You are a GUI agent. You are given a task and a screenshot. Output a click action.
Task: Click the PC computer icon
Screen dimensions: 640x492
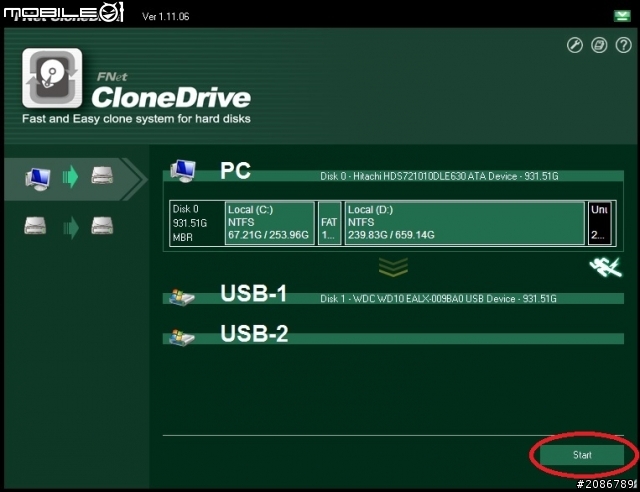click(183, 171)
